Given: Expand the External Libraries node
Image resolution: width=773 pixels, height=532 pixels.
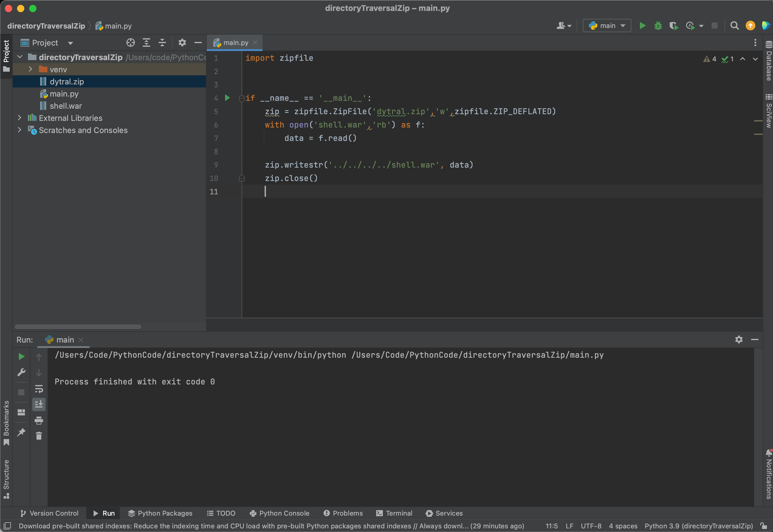Looking at the screenshot, I should tap(20, 118).
